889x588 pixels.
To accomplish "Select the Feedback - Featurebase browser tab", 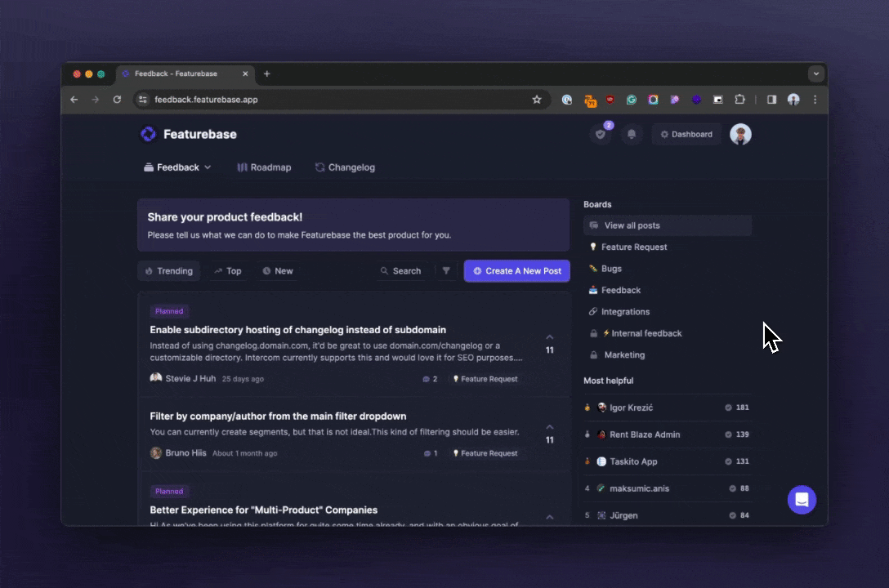I will tap(185, 73).
